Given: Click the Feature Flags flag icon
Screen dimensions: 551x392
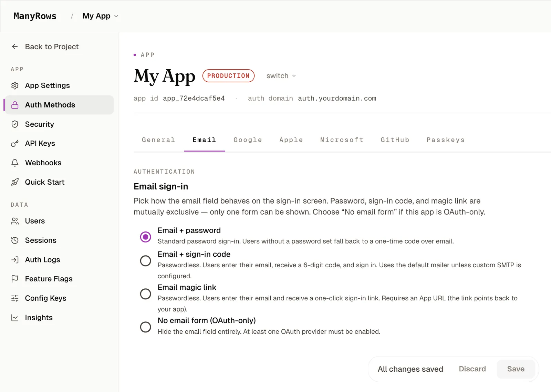Looking at the screenshot, I should pyautogui.click(x=15, y=279).
